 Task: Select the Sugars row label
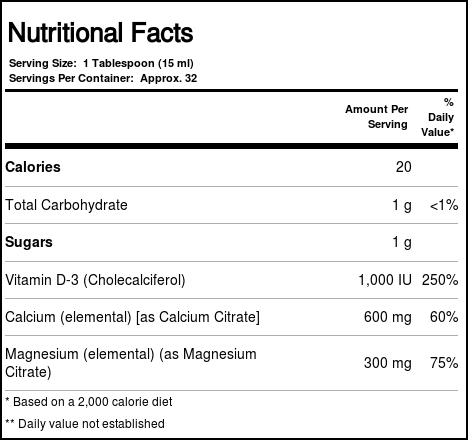(x=29, y=242)
